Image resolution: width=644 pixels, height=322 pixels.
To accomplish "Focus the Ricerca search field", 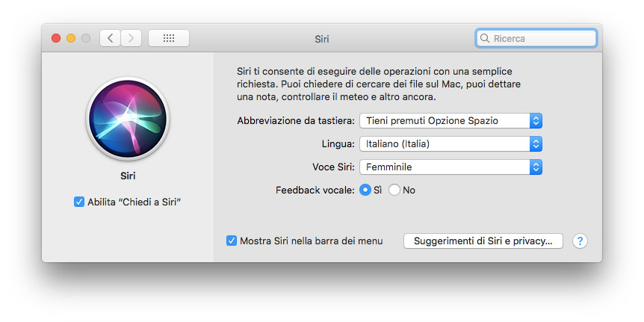I will pos(542,38).
